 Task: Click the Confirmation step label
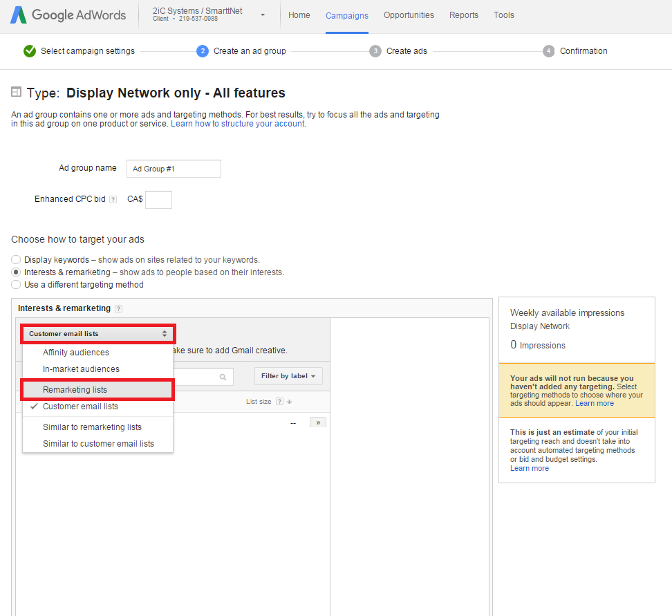[584, 51]
